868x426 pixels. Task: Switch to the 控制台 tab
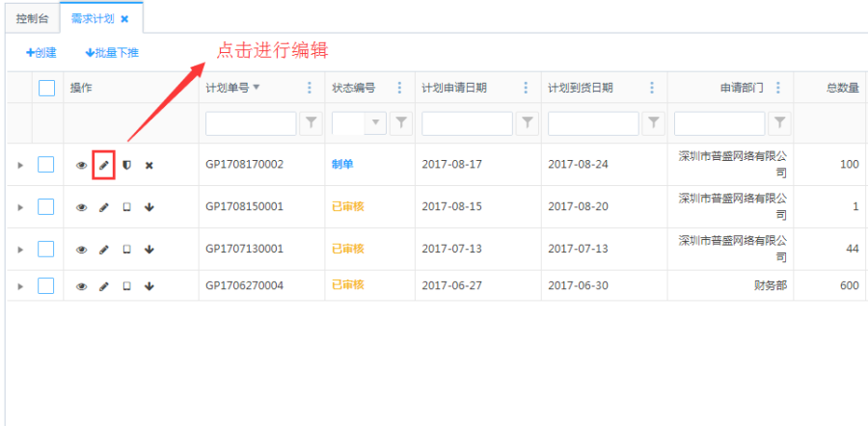[32, 18]
